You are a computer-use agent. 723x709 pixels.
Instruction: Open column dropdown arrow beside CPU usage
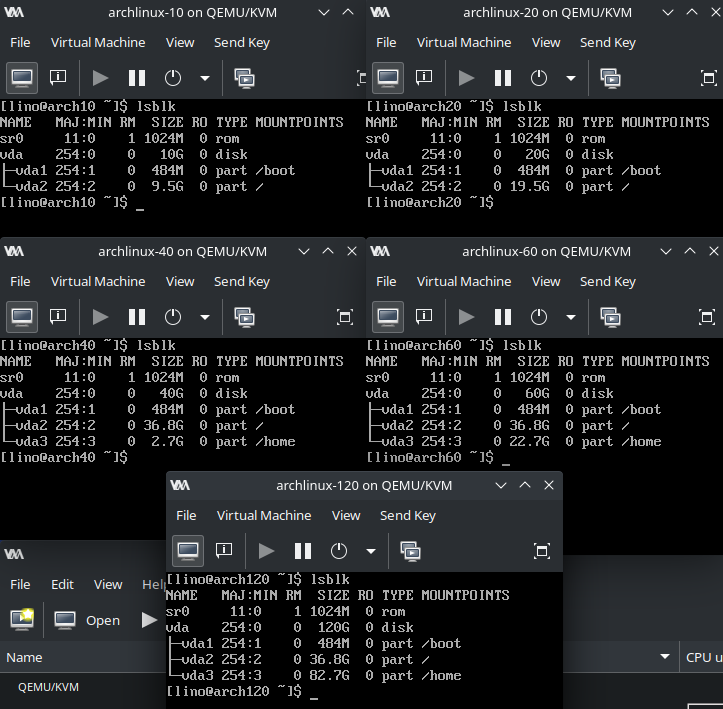pyautogui.click(x=664, y=656)
